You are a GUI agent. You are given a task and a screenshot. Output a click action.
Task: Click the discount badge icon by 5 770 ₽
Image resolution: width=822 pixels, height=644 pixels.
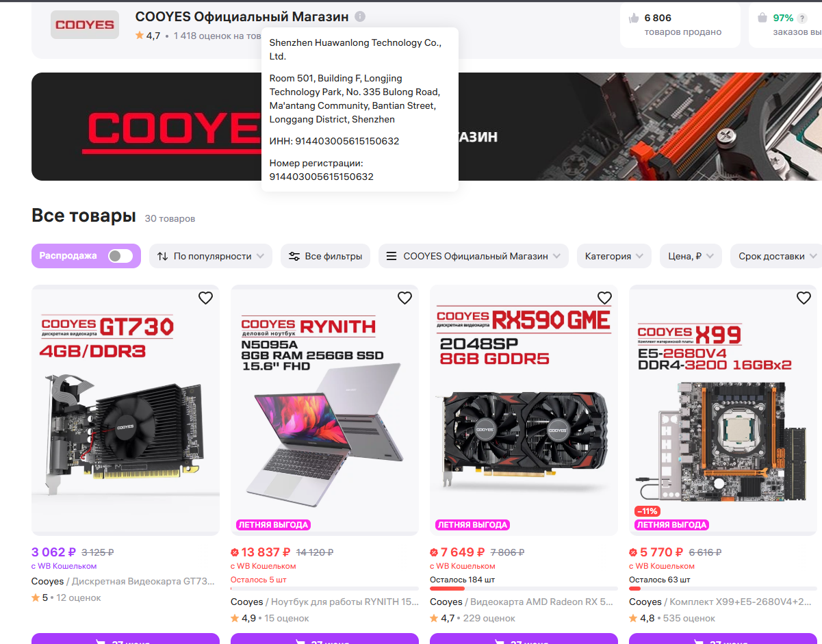pos(633,552)
